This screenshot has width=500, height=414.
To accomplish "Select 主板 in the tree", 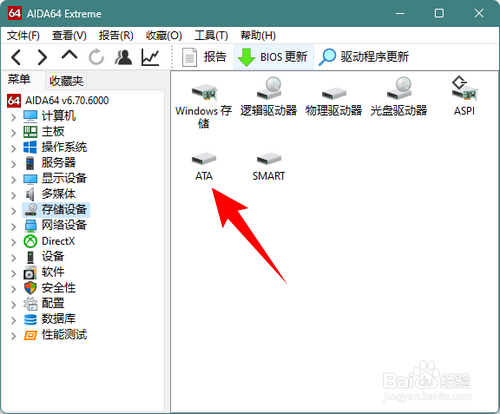I will pos(44,132).
